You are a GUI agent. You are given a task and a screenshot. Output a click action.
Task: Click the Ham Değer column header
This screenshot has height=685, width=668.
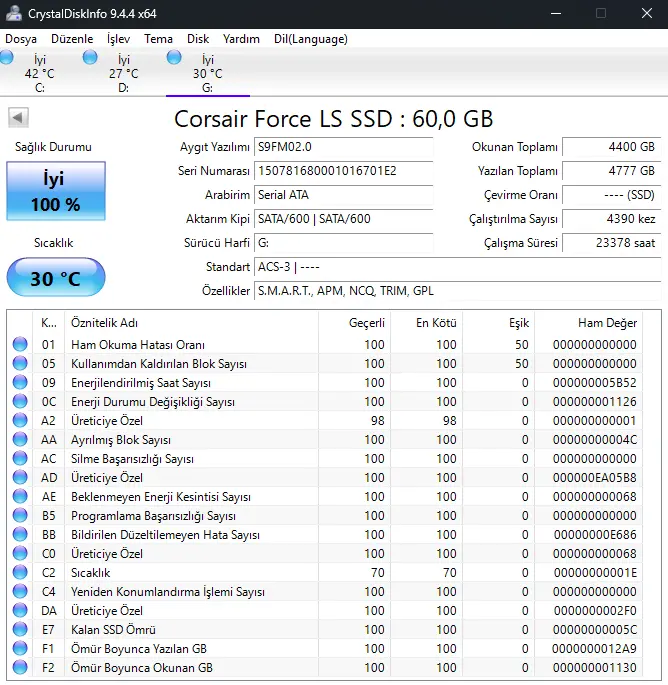coord(588,323)
